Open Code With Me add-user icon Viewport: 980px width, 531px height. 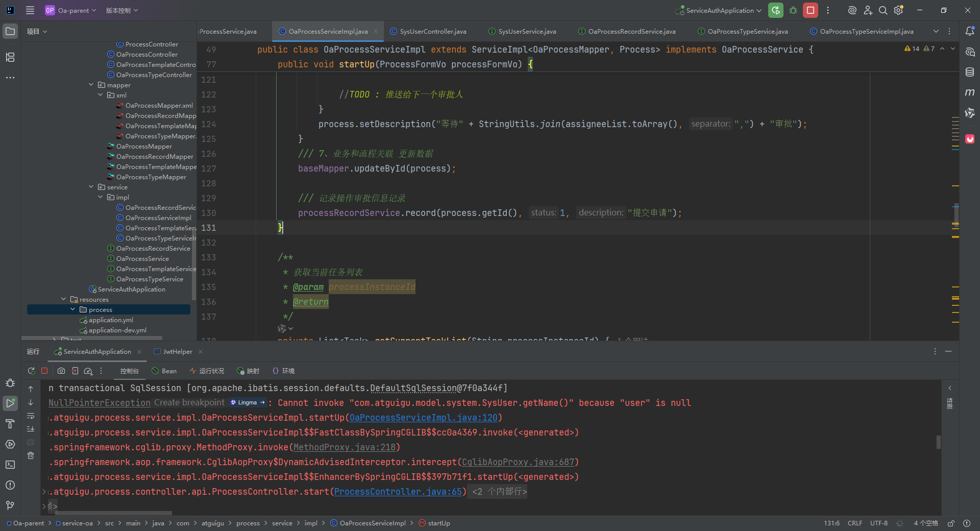pyautogui.click(x=868, y=10)
